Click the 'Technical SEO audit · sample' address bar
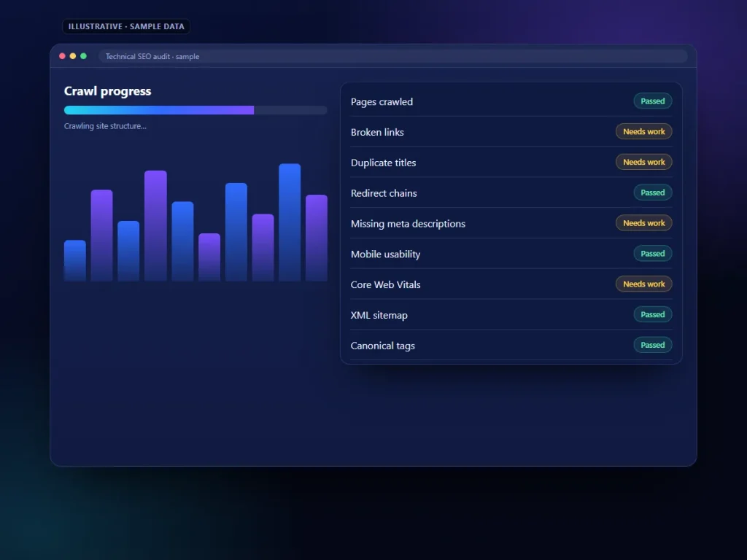747x560 pixels. pyautogui.click(x=393, y=56)
